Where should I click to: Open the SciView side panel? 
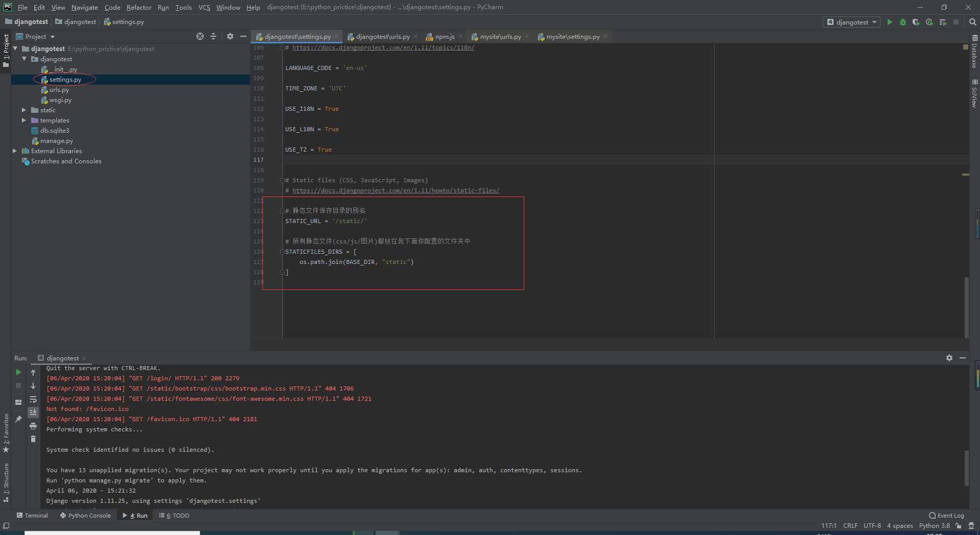pos(974,93)
